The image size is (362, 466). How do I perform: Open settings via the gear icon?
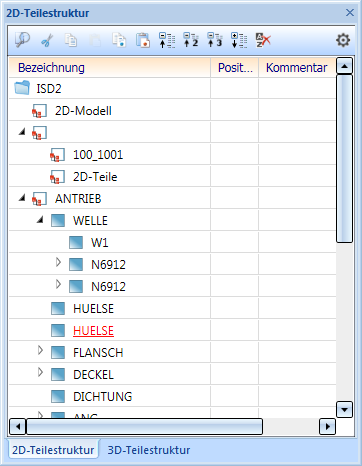[343, 40]
